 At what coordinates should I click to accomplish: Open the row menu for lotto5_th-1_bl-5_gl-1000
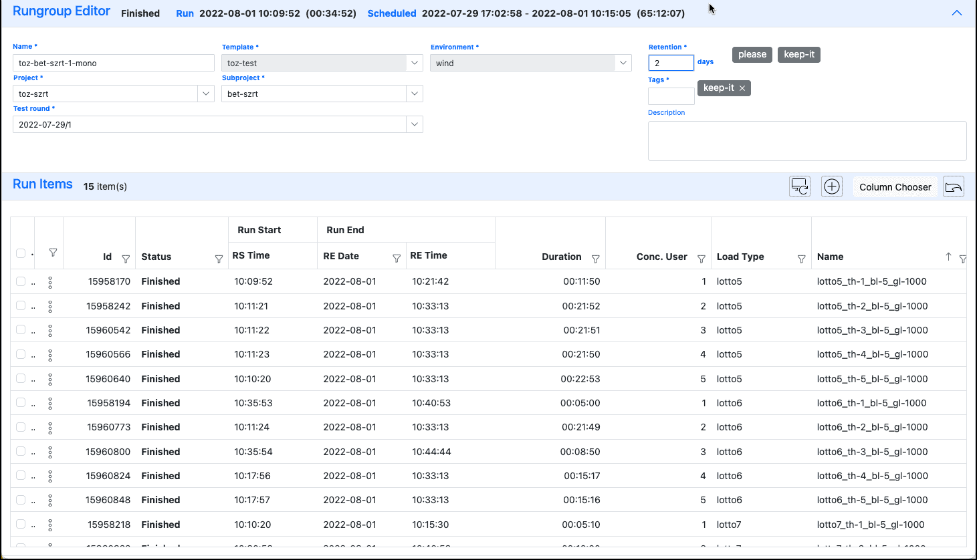pyautogui.click(x=50, y=283)
